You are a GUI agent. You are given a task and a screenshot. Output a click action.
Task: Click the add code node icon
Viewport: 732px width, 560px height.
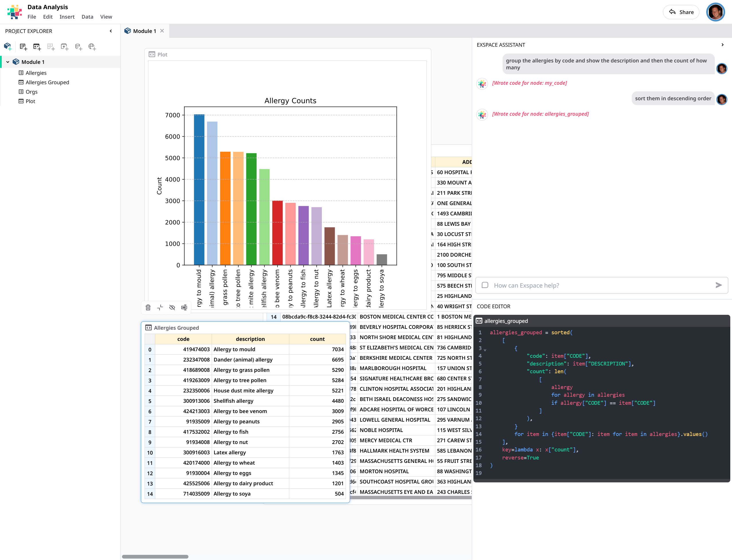(x=37, y=47)
